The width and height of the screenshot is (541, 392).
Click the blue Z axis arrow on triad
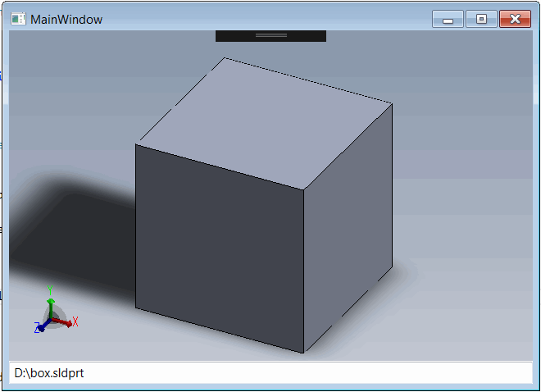click(41, 326)
